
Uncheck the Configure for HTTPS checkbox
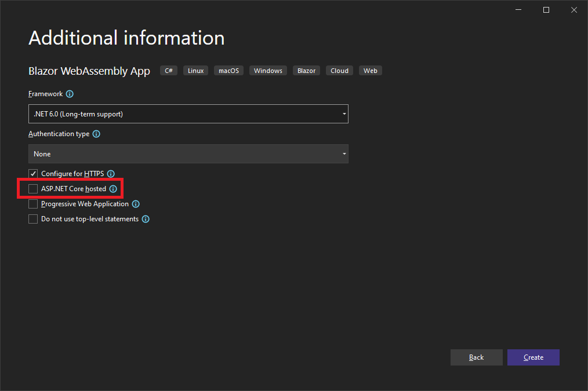point(33,174)
